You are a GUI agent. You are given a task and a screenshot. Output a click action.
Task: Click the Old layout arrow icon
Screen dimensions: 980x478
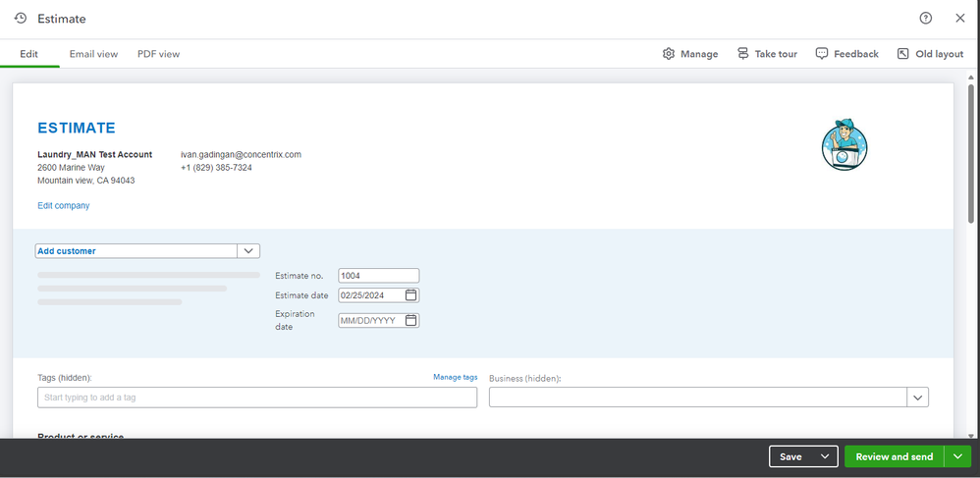tap(902, 54)
